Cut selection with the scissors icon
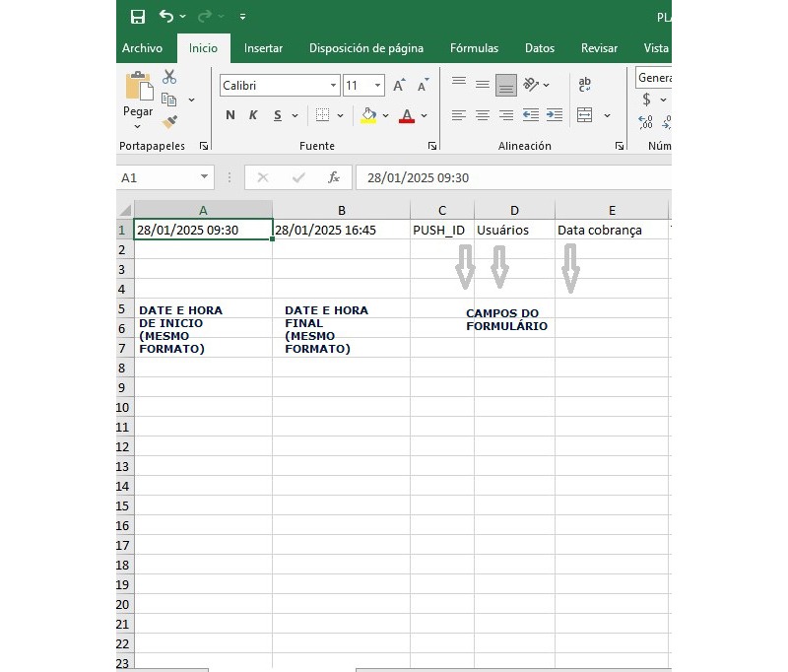This screenshot has width=788, height=672. click(x=169, y=77)
